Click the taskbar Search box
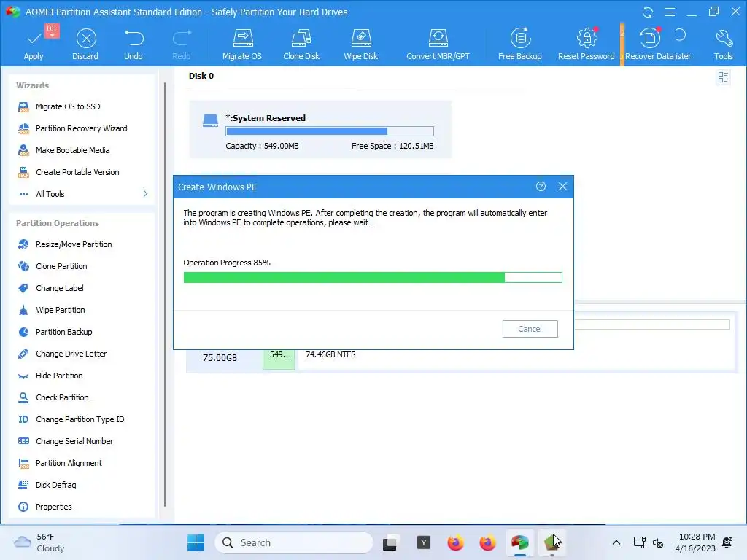Screen dimensions: 747x560 pyautogui.click(x=293, y=542)
